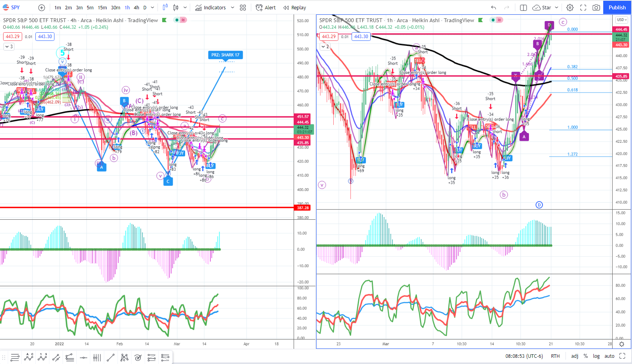The height and width of the screenshot is (364, 632).
Task: Expand the Star layout dropdown arrow
Action: pyautogui.click(x=557, y=7)
